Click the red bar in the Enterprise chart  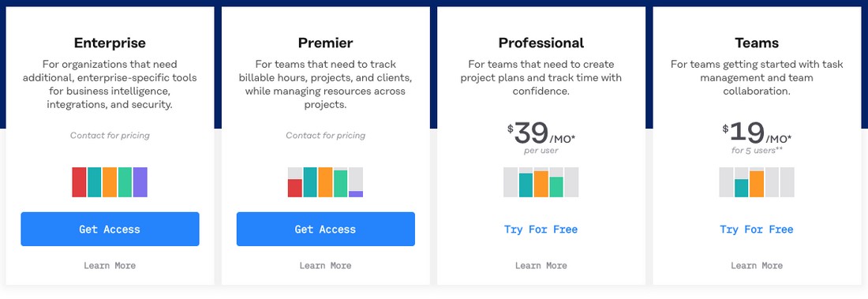click(79, 182)
